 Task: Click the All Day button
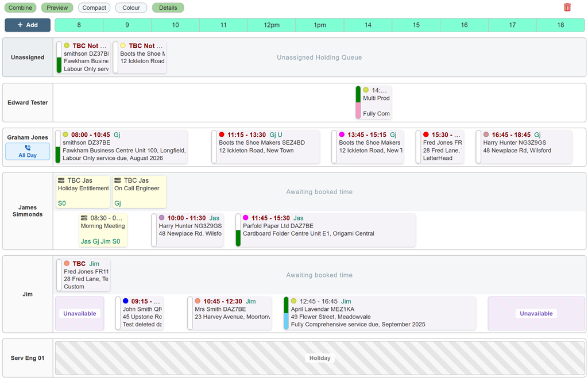[28, 152]
